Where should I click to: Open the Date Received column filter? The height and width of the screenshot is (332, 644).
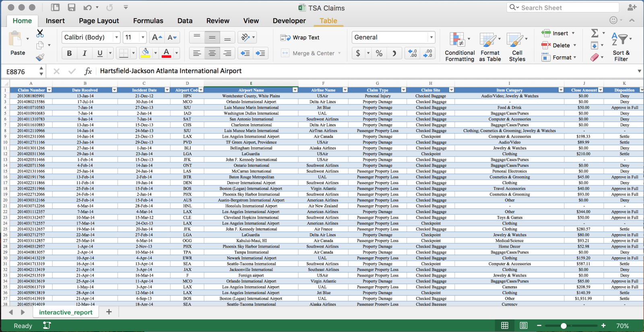(114, 90)
